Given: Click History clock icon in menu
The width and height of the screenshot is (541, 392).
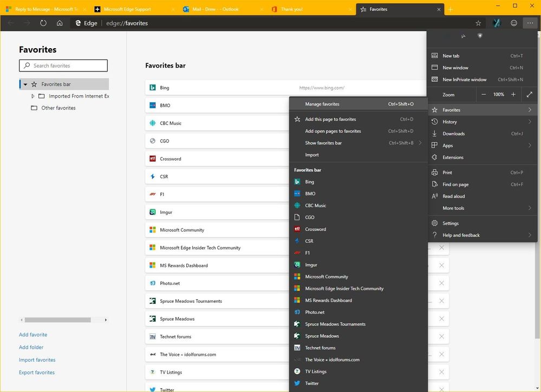Looking at the screenshot, I should pos(435,122).
